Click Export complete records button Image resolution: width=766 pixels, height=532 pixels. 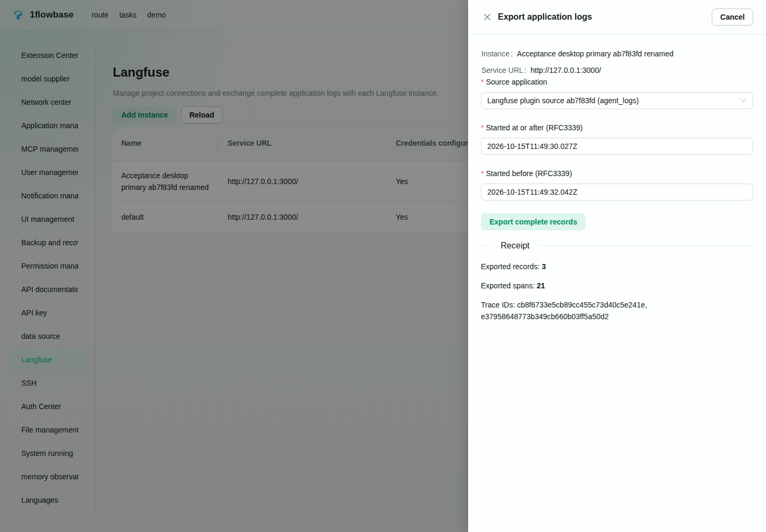tap(533, 222)
